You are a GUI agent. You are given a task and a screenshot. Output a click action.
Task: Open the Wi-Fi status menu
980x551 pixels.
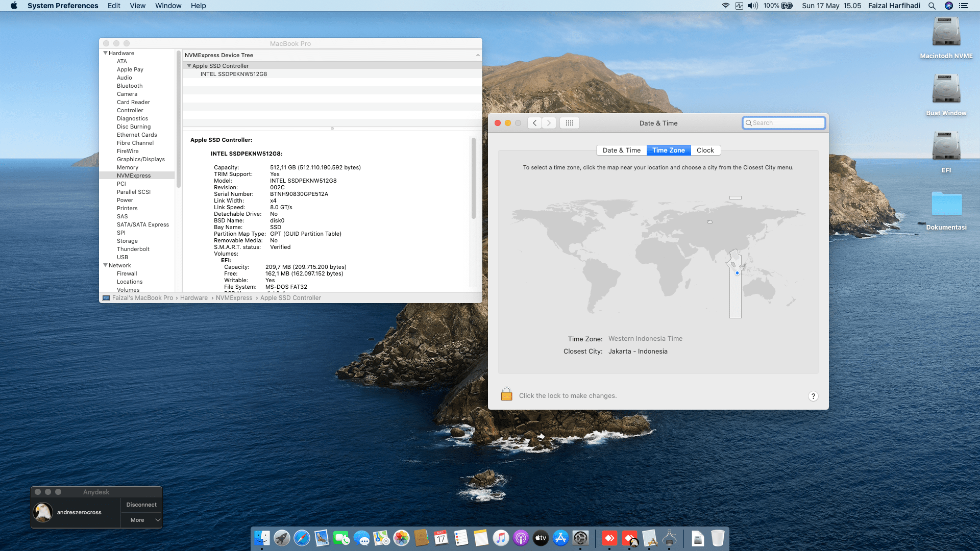(x=725, y=6)
